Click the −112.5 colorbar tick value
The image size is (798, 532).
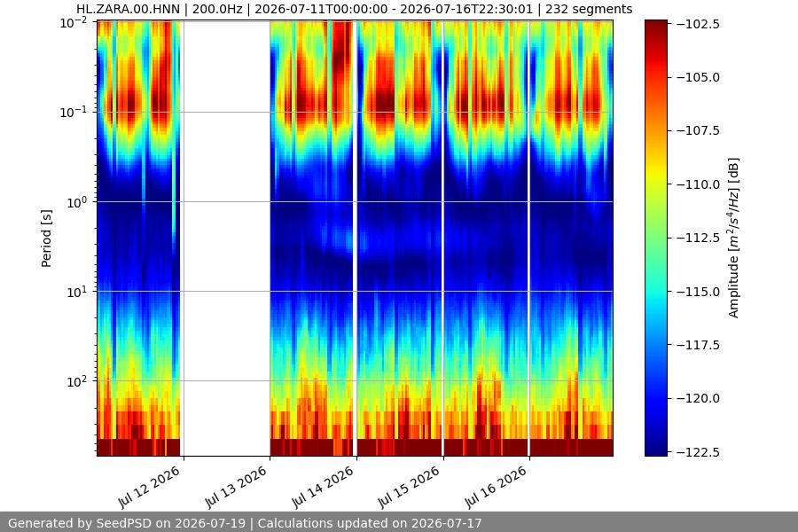698,238
